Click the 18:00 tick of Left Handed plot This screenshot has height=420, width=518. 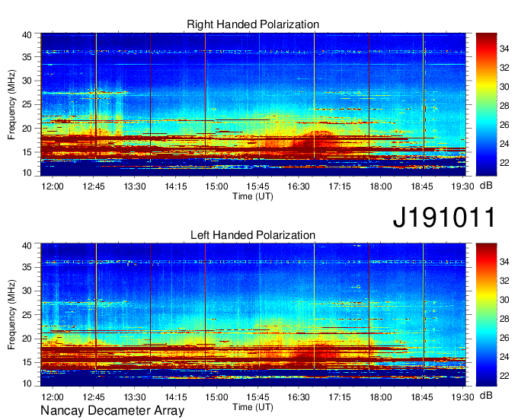click(x=381, y=397)
